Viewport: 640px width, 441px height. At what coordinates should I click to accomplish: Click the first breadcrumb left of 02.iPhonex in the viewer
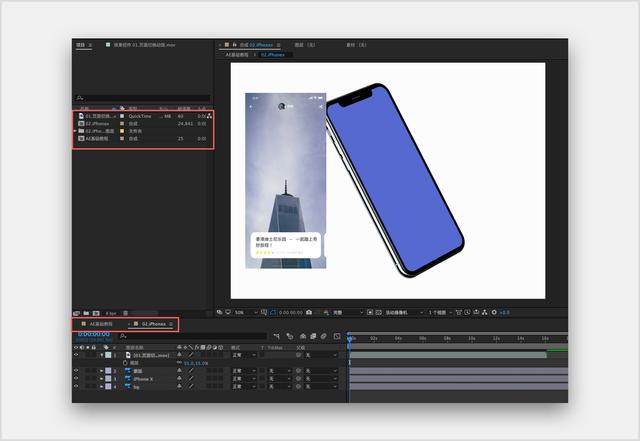[x=237, y=54]
